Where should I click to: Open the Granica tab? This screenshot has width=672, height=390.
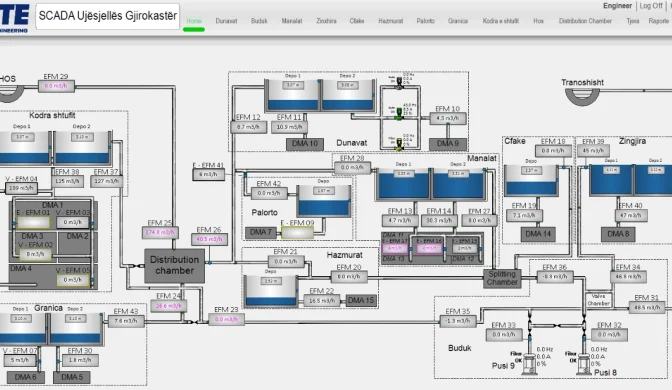click(x=458, y=21)
